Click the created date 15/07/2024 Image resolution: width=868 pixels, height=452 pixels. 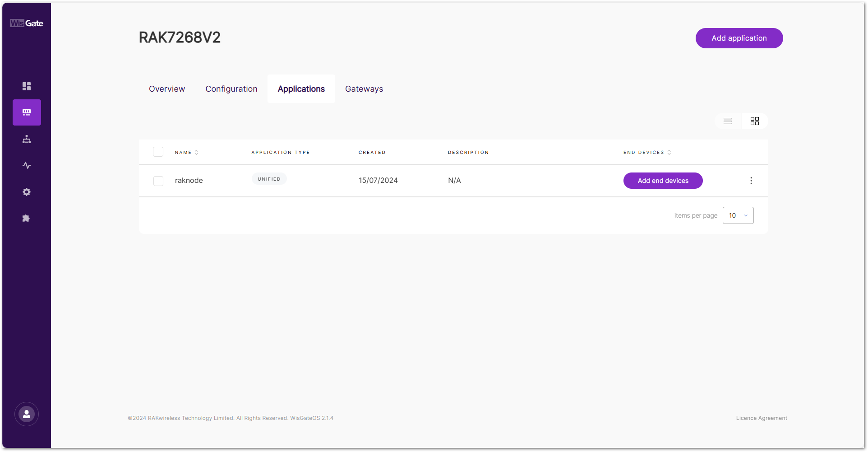coord(379,181)
